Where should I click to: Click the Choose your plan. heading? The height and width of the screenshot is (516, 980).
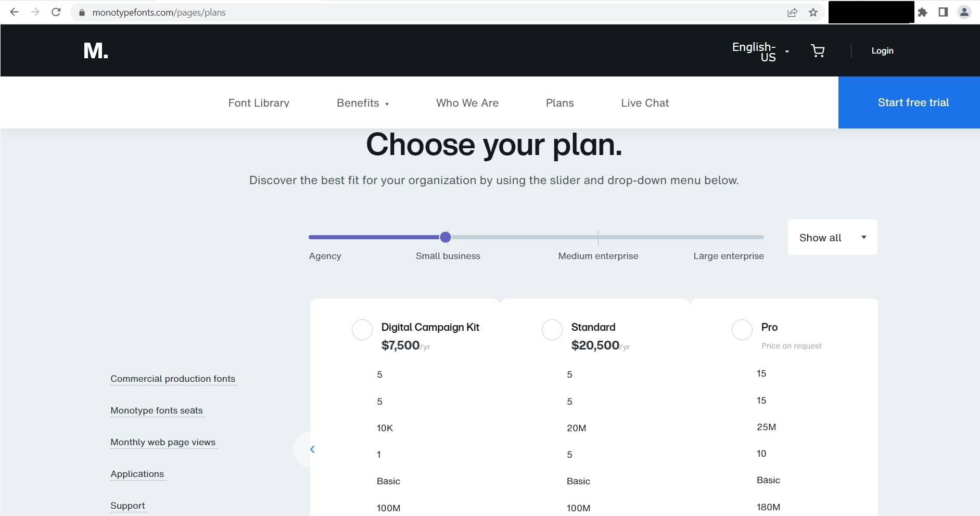click(494, 144)
